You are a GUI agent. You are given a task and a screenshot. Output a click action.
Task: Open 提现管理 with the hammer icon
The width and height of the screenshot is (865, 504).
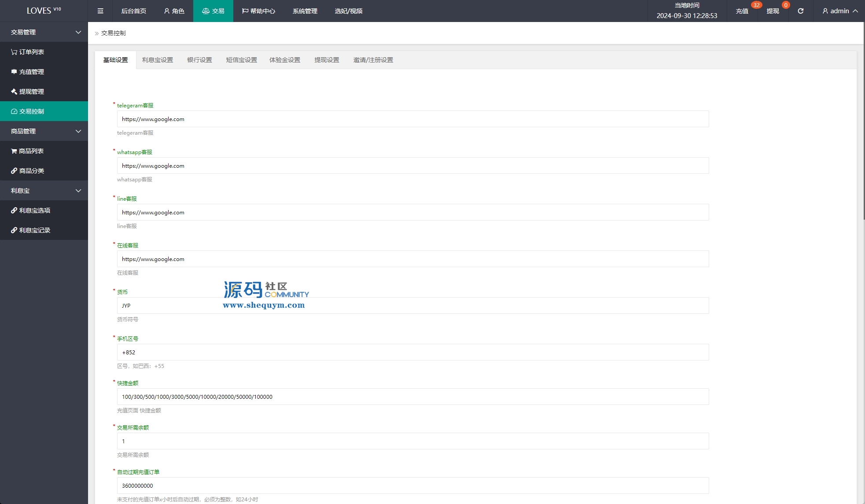(14, 92)
